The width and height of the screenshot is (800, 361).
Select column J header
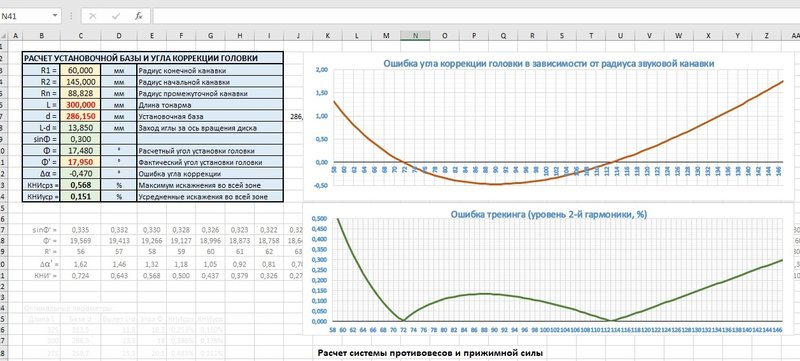(x=298, y=36)
